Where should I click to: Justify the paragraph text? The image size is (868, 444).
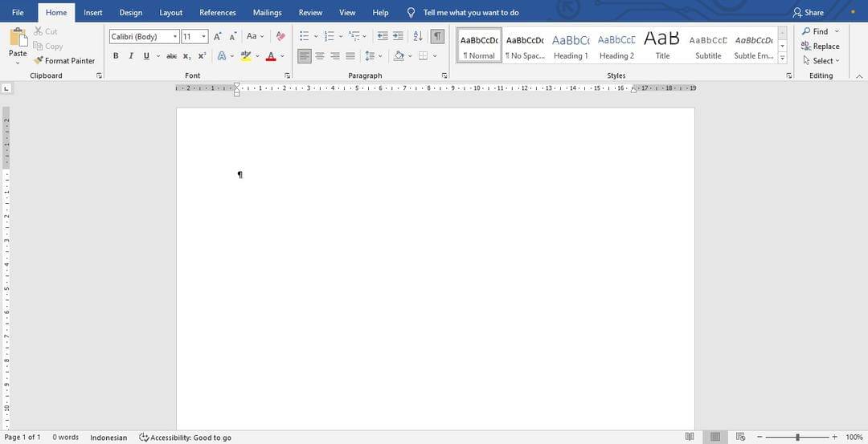pos(350,56)
